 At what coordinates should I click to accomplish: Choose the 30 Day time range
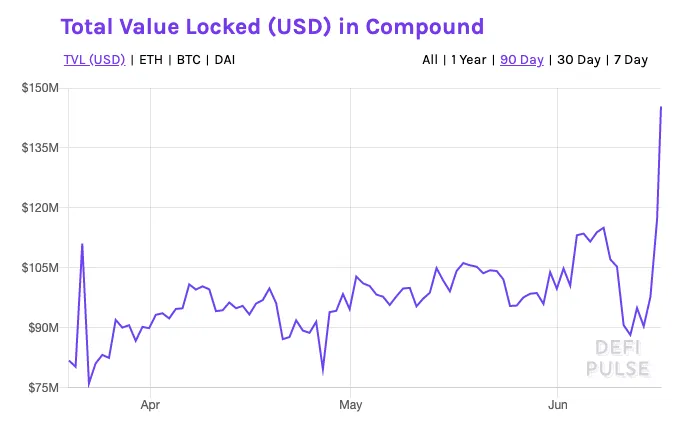(x=579, y=60)
